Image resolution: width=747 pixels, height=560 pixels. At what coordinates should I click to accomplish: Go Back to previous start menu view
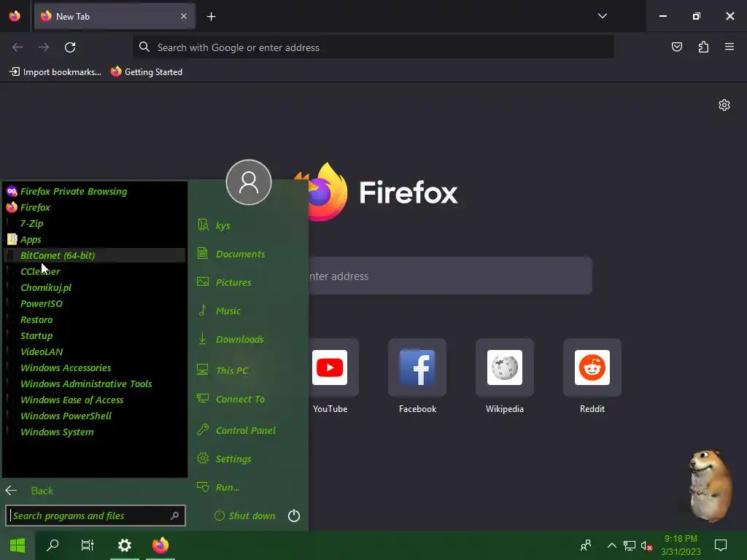tap(29, 491)
